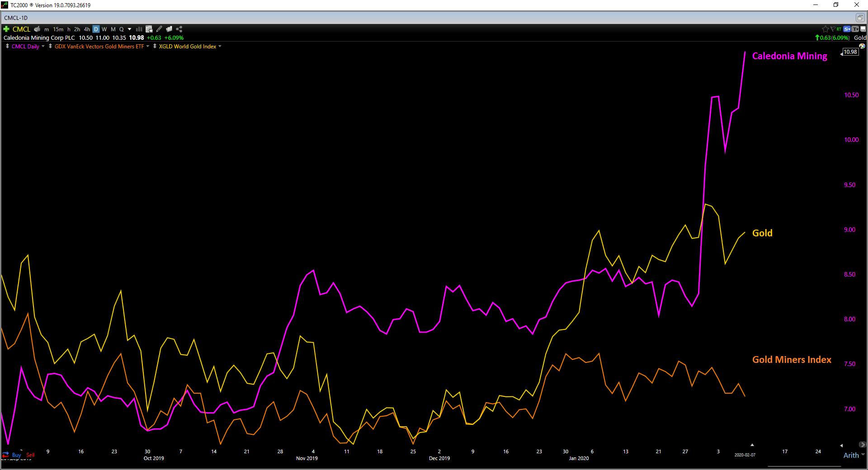Screen dimensions: 868x470
Task: Switch to the Quarterly (Q) timeframe
Action: click(x=121, y=29)
